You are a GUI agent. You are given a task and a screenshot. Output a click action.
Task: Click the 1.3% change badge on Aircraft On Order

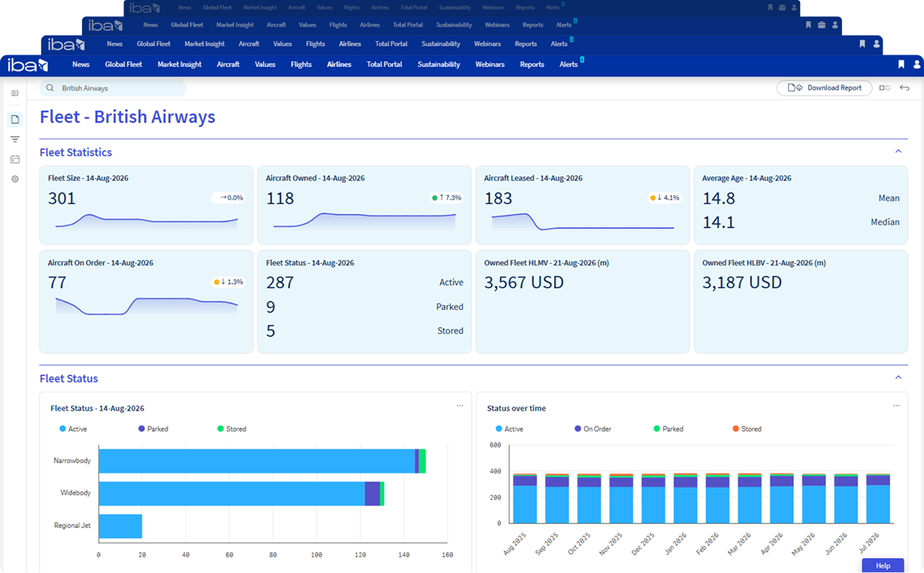coord(229,282)
